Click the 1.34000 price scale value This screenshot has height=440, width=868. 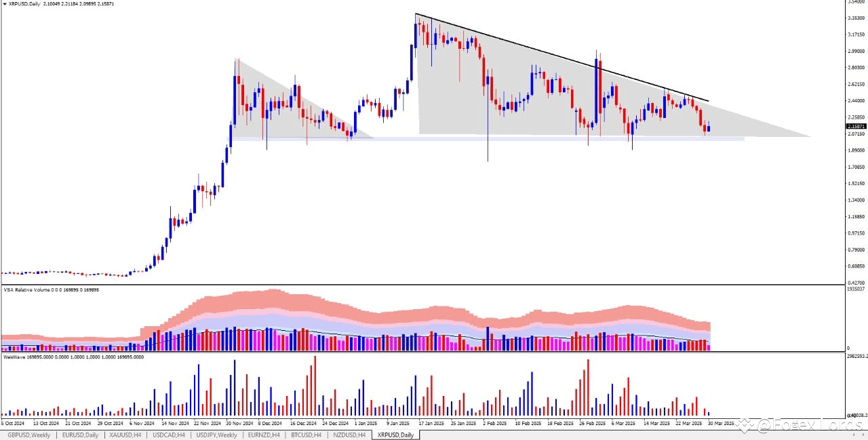pyautogui.click(x=856, y=200)
